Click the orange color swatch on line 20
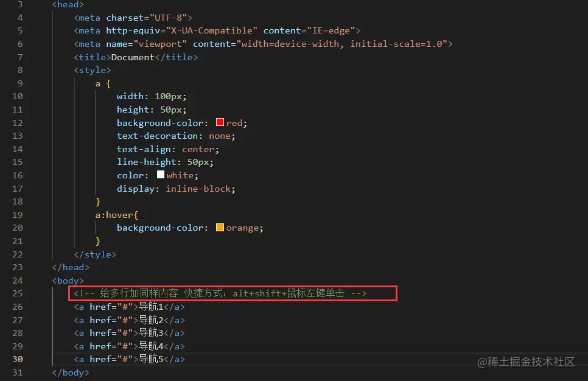 (220, 227)
